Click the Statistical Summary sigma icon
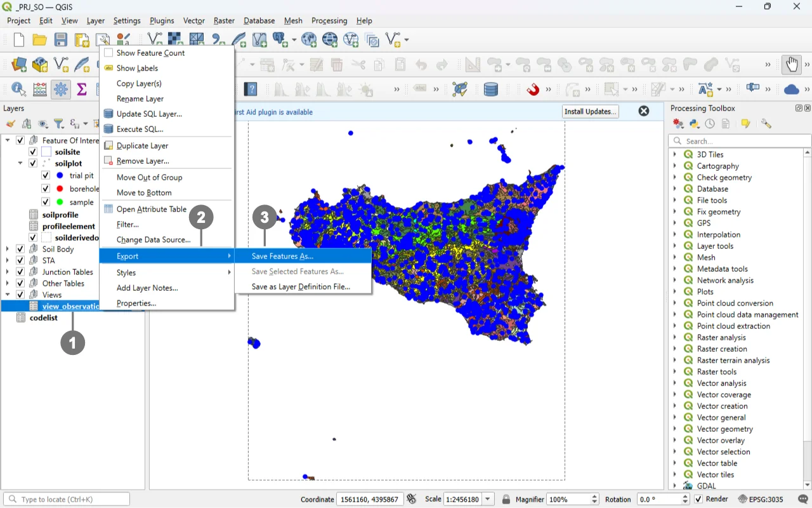The height and width of the screenshot is (508, 812). [81, 90]
